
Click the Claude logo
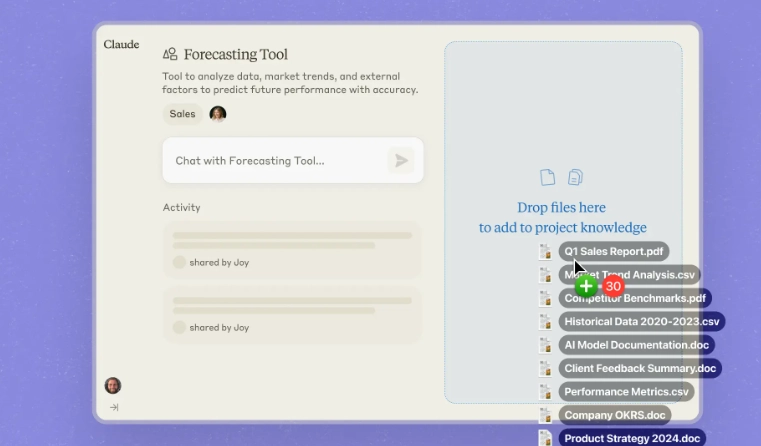tap(121, 45)
